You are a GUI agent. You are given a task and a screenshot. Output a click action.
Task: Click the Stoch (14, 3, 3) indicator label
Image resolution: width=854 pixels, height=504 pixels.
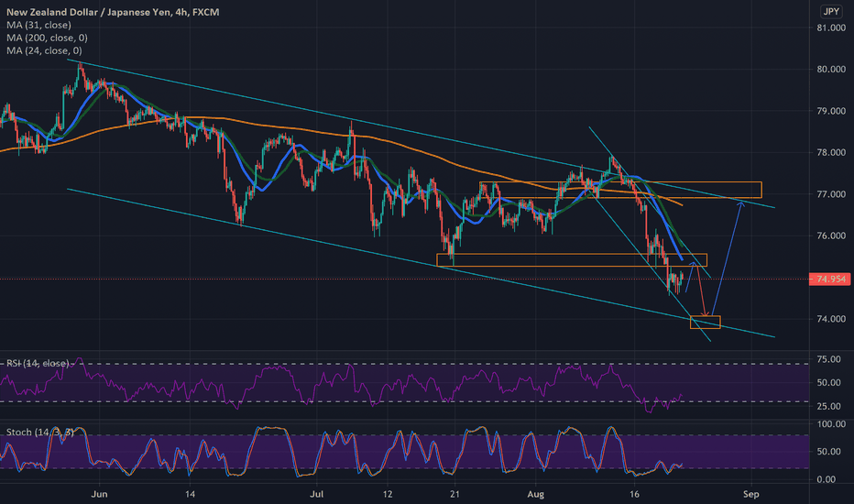(x=39, y=433)
